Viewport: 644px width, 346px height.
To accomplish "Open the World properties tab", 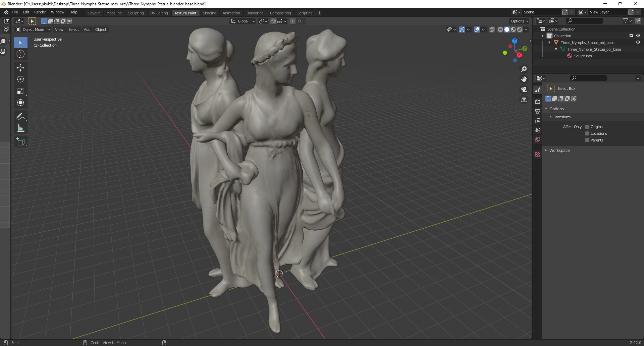I will coord(538,139).
